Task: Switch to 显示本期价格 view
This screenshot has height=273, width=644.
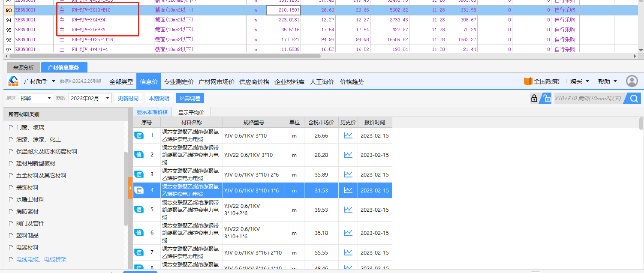Action: [x=152, y=112]
